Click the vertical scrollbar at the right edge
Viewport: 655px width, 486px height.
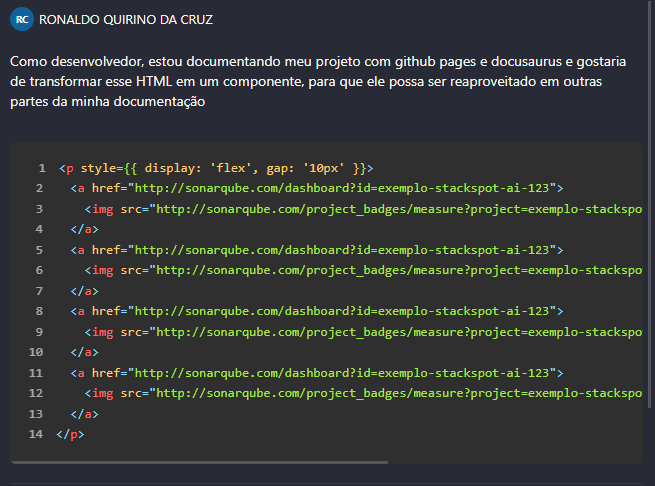[x=649, y=205]
